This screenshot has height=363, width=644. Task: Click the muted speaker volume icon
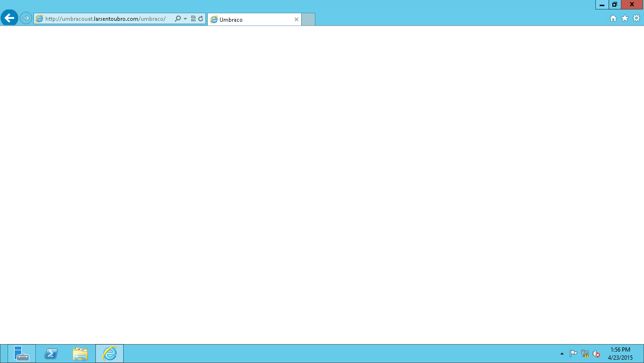(x=596, y=354)
